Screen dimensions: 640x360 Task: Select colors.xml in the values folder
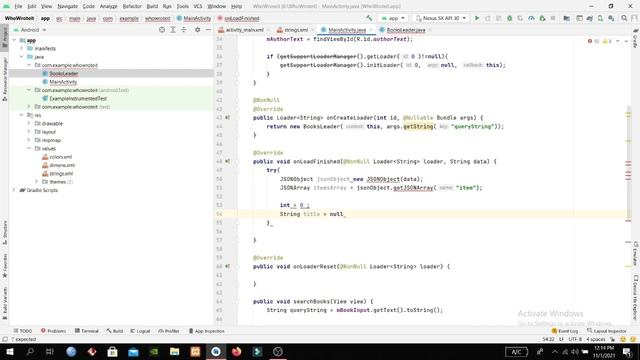60,157
